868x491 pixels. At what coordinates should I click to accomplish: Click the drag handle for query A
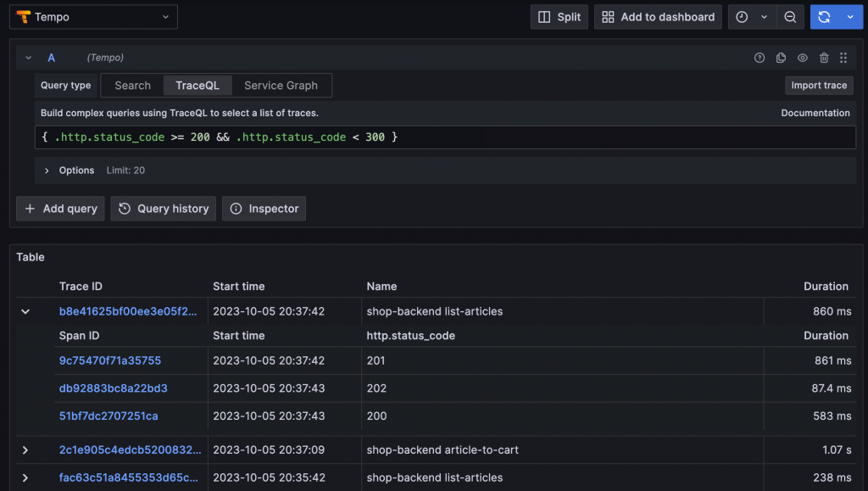pyautogui.click(x=843, y=58)
